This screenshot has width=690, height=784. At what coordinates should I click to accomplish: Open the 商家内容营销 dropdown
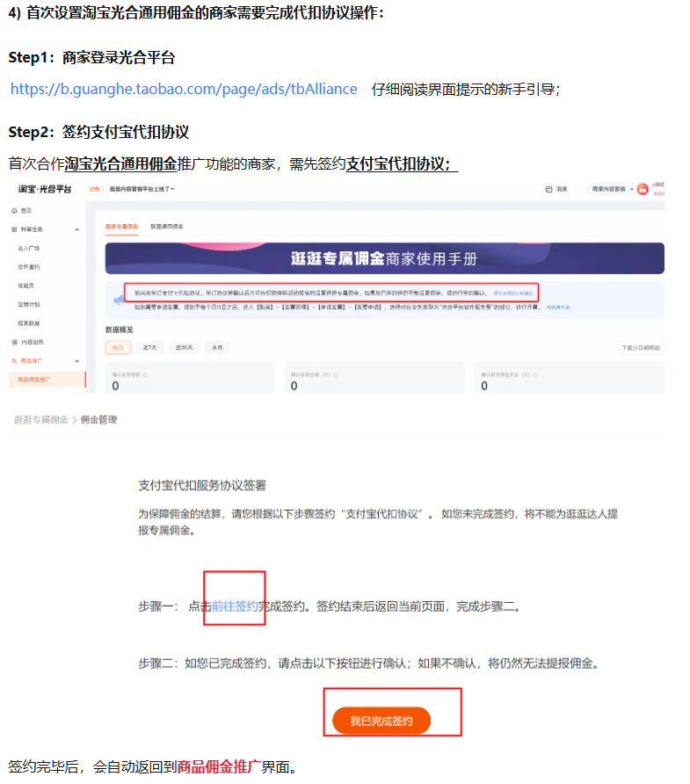point(613,189)
